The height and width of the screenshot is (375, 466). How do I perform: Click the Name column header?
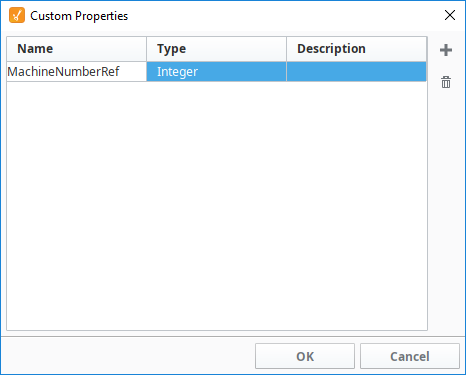[76, 49]
